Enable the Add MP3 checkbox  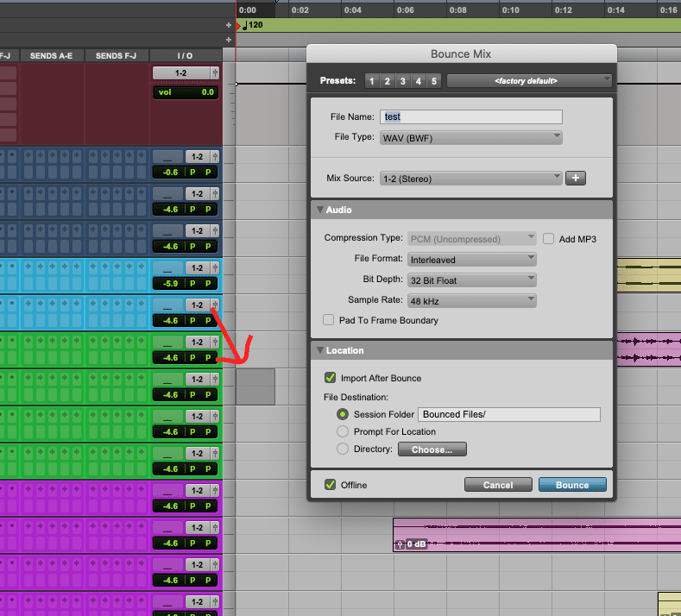549,239
